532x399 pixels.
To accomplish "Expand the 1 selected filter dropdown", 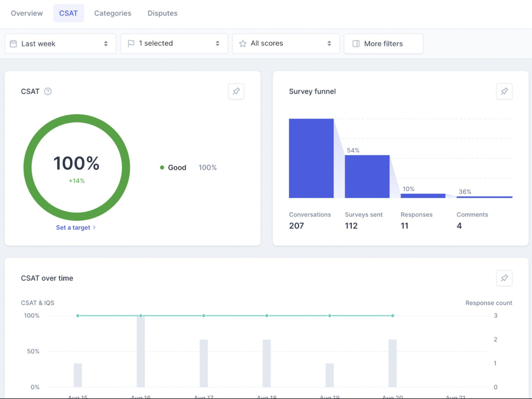I will [x=174, y=44].
